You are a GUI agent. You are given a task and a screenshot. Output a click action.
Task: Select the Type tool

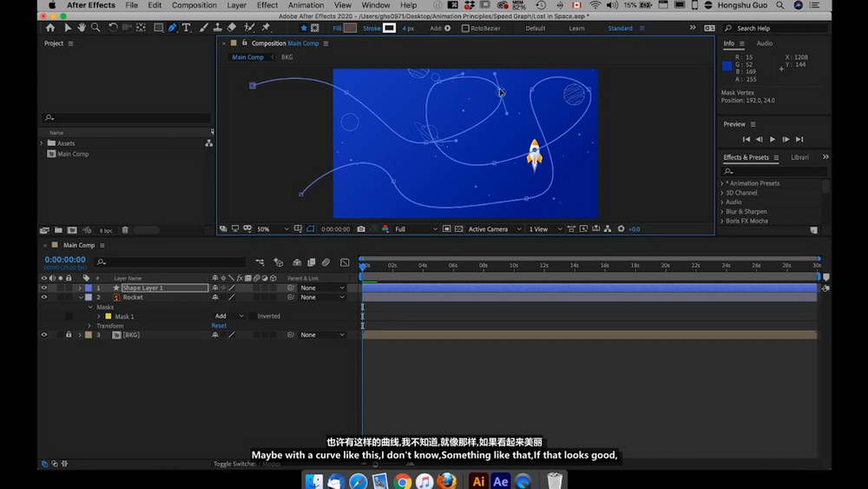point(186,28)
